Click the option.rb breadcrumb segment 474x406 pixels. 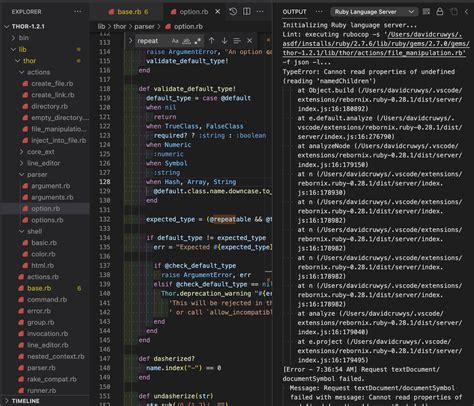point(184,26)
